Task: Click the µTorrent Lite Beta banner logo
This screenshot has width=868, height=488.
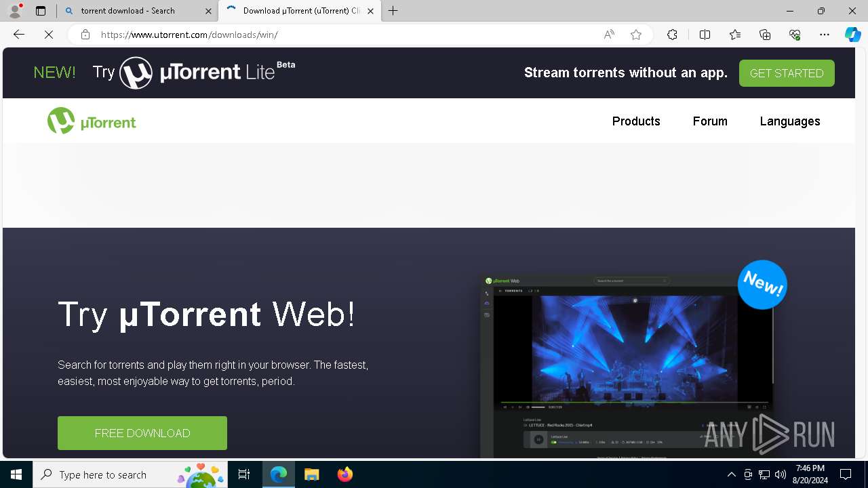Action: [208, 73]
